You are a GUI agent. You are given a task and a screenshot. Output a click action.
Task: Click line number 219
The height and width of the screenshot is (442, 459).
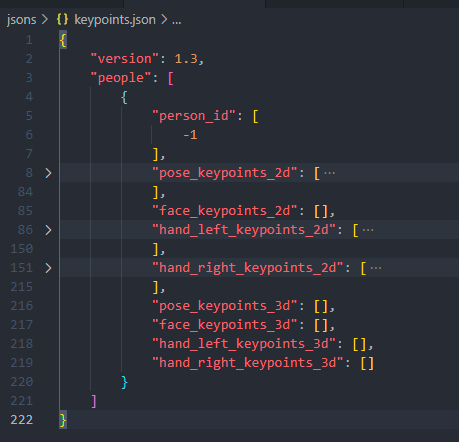[x=22, y=363]
